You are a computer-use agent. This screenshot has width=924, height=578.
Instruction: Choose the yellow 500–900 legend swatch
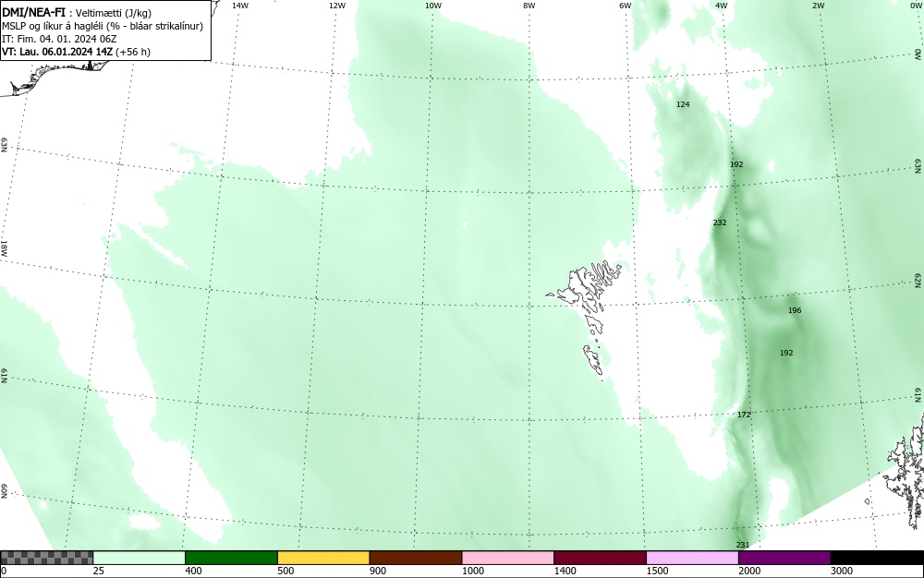[x=323, y=558]
